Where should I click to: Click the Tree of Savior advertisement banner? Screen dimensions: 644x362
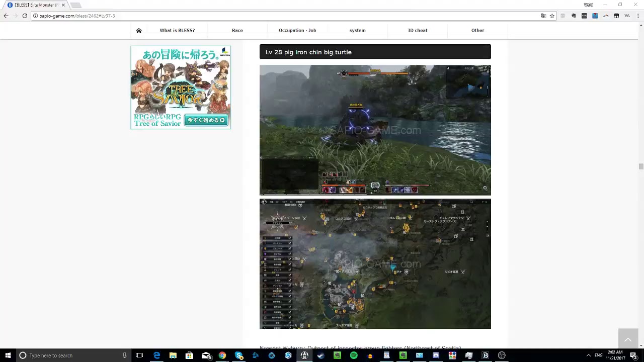[x=181, y=87]
